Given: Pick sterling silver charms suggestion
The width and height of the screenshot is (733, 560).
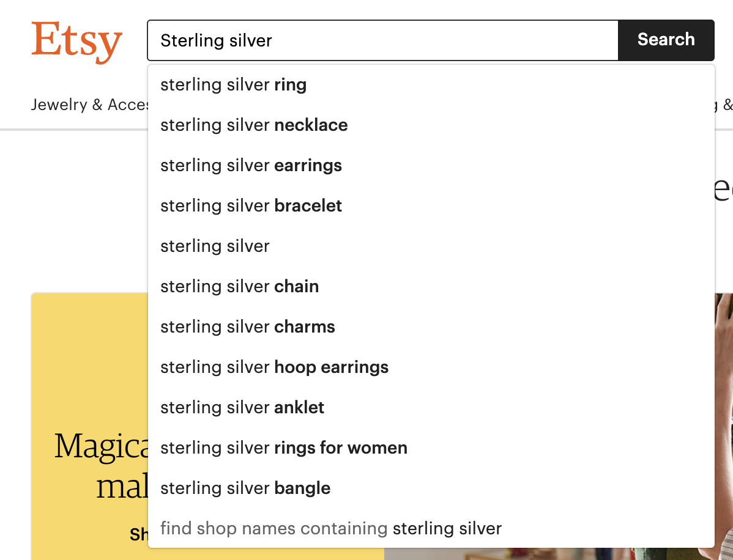Looking at the screenshot, I should (x=431, y=327).
